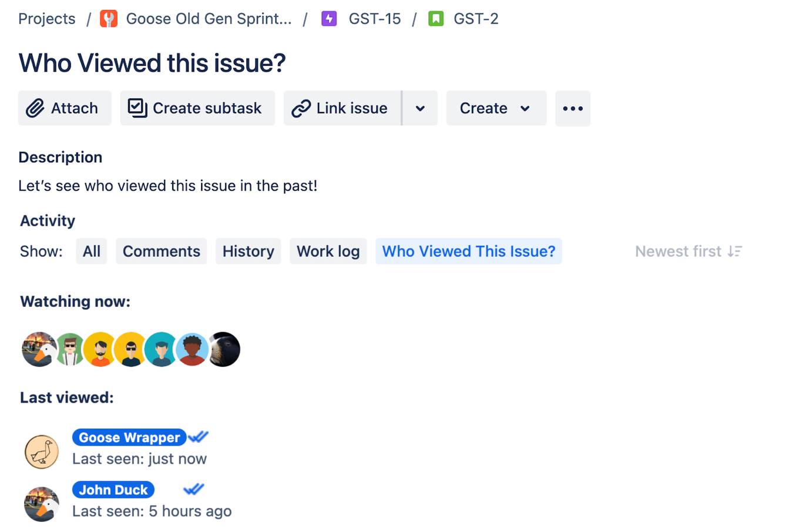Click the Link issue chain icon
812x529 pixels.
click(x=301, y=108)
